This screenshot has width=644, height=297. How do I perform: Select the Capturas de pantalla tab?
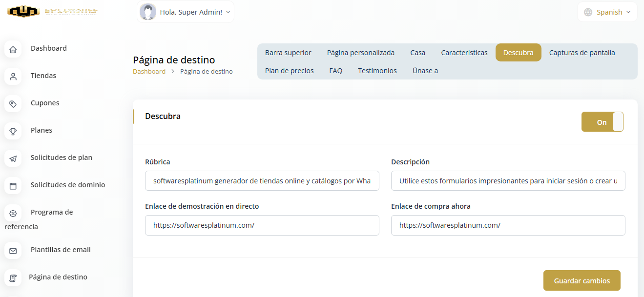pyautogui.click(x=582, y=53)
